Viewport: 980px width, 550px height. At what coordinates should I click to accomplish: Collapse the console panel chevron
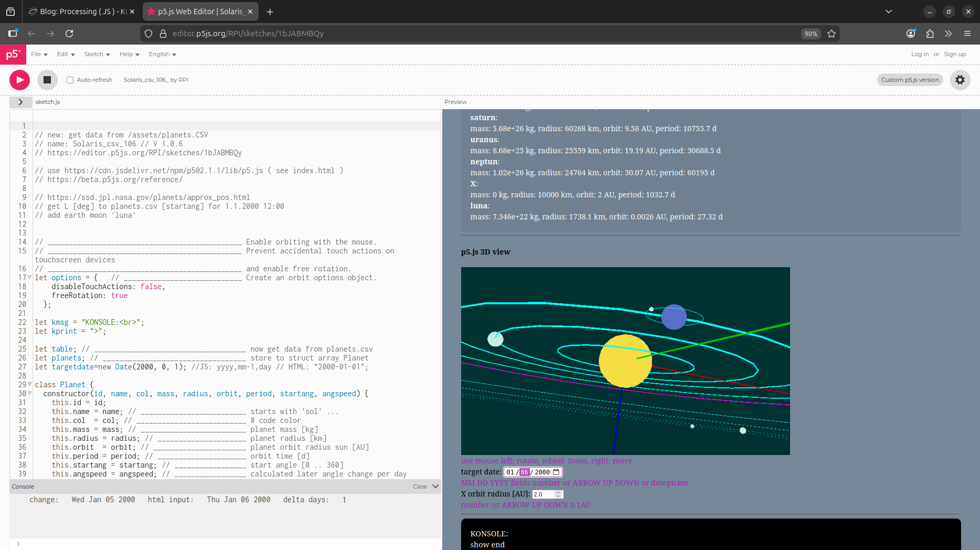[435, 486]
